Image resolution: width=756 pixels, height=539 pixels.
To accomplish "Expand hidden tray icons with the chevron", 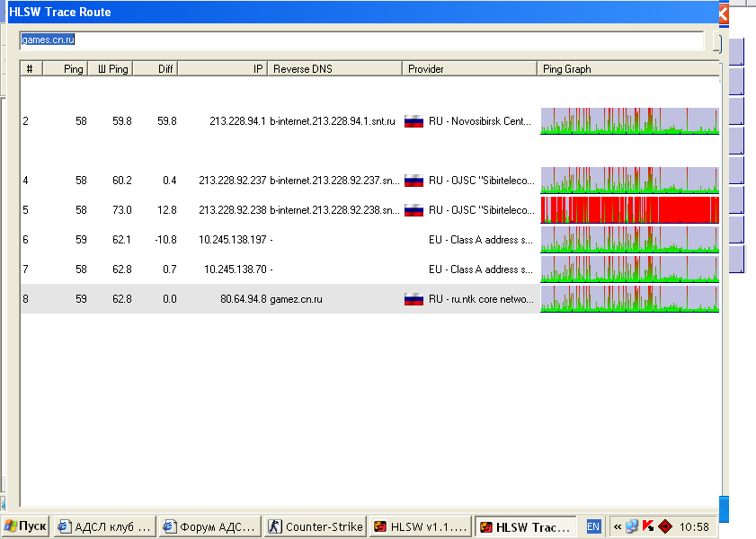I will coord(618,526).
